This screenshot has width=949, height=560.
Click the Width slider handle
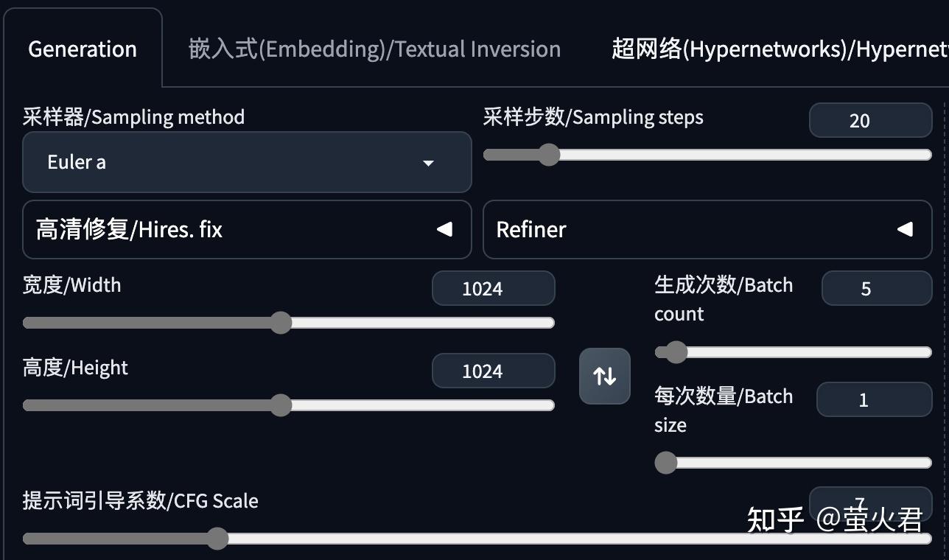pyautogui.click(x=281, y=322)
